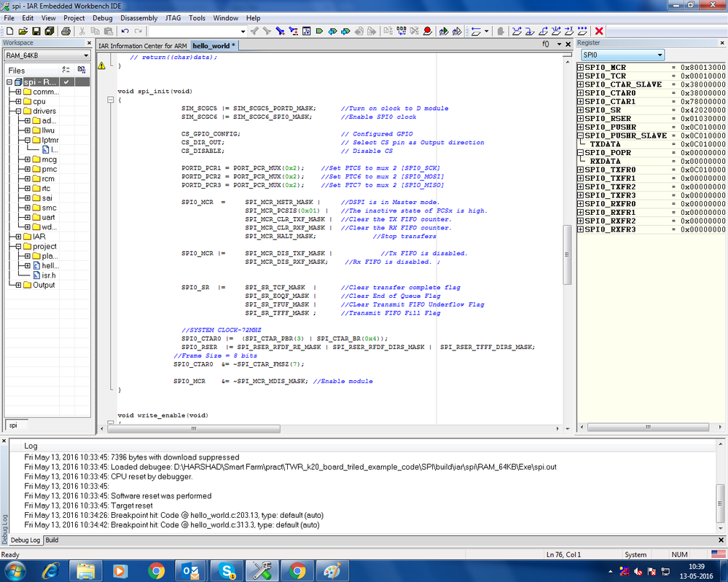
Task: Select the Debug Log tab
Action: pyautogui.click(x=25, y=540)
